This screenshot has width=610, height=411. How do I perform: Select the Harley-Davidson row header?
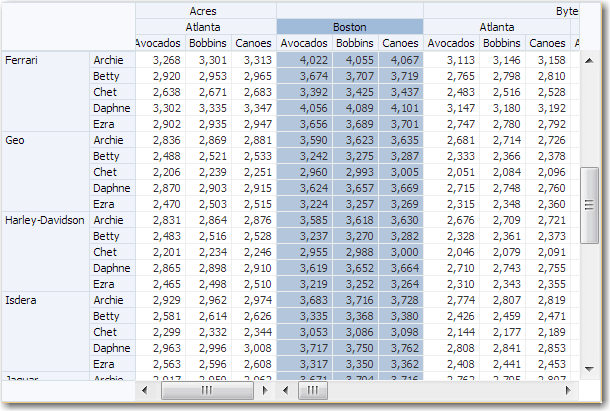46,252
